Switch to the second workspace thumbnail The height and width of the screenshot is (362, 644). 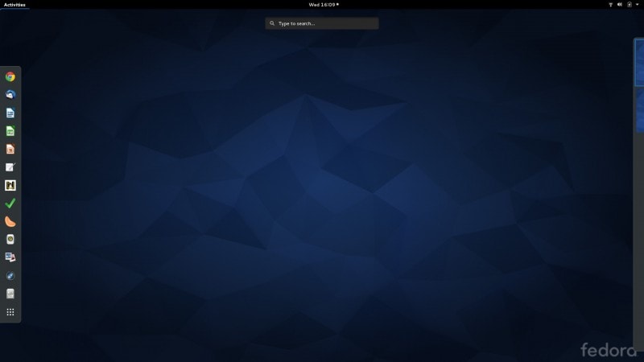640,111
